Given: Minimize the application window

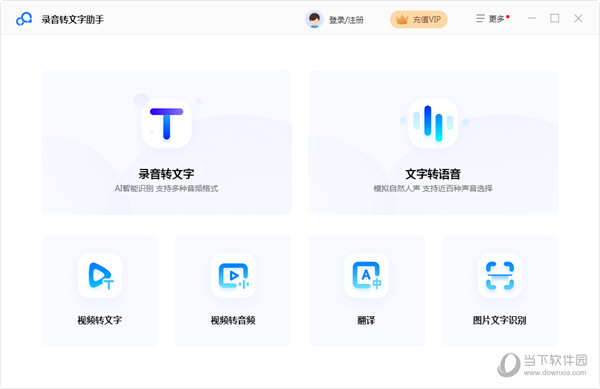Looking at the screenshot, I should pyautogui.click(x=532, y=18).
